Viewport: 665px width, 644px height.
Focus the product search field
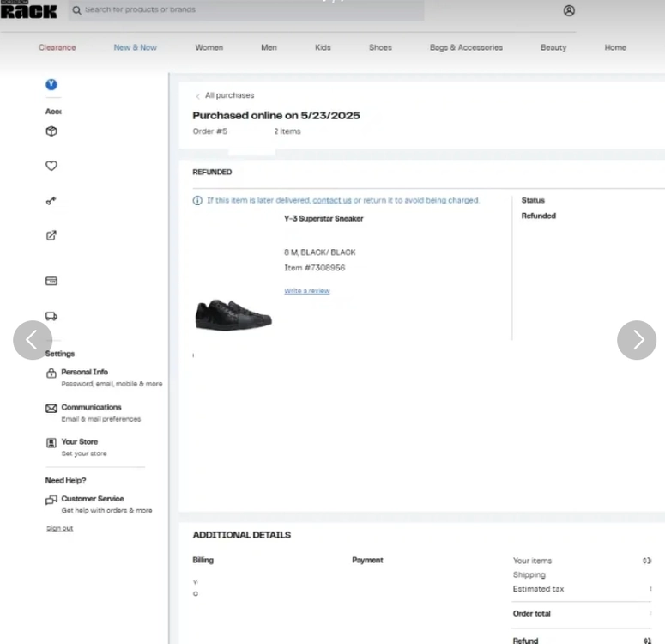tap(246, 9)
